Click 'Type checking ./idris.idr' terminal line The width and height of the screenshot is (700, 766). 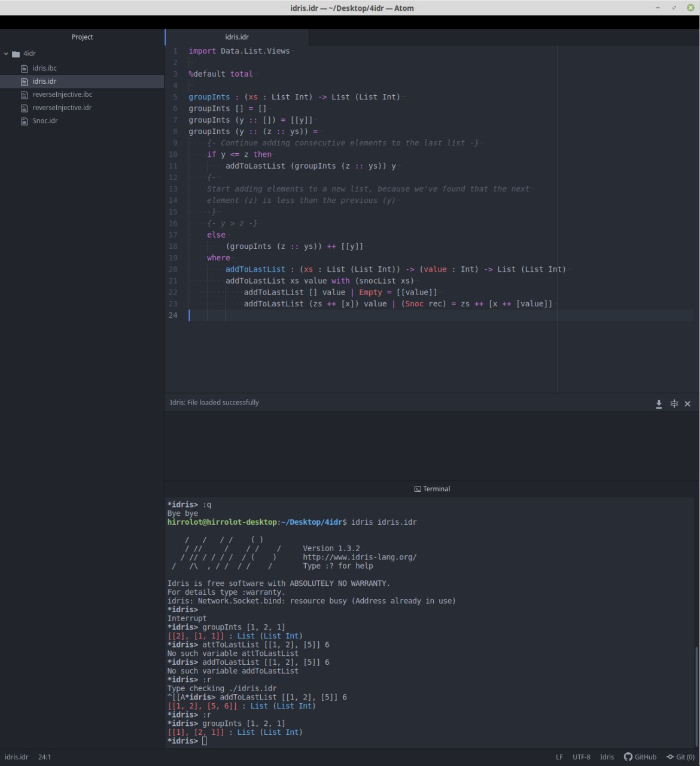(x=222, y=689)
